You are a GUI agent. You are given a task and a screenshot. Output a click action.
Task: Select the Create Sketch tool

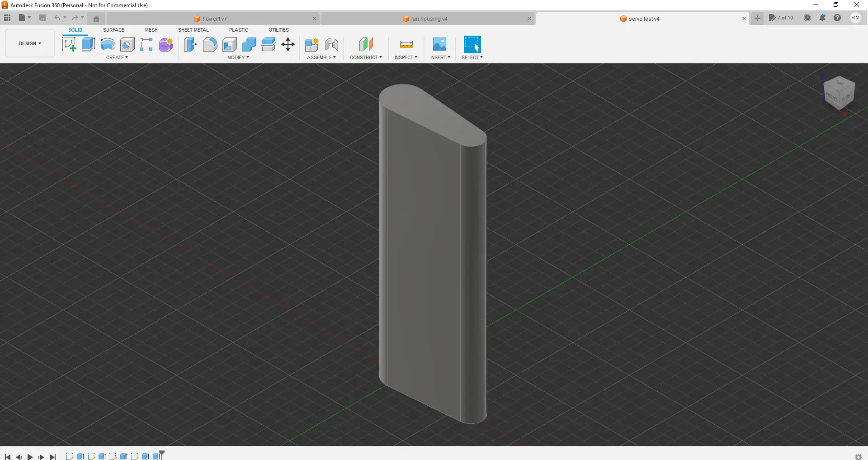(x=69, y=44)
